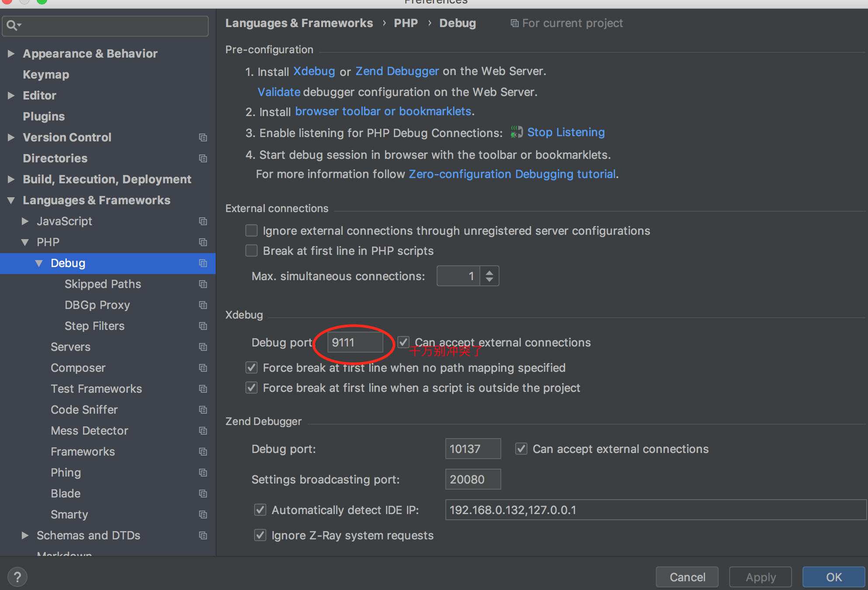
Task: Click the help question mark icon
Action: click(17, 577)
